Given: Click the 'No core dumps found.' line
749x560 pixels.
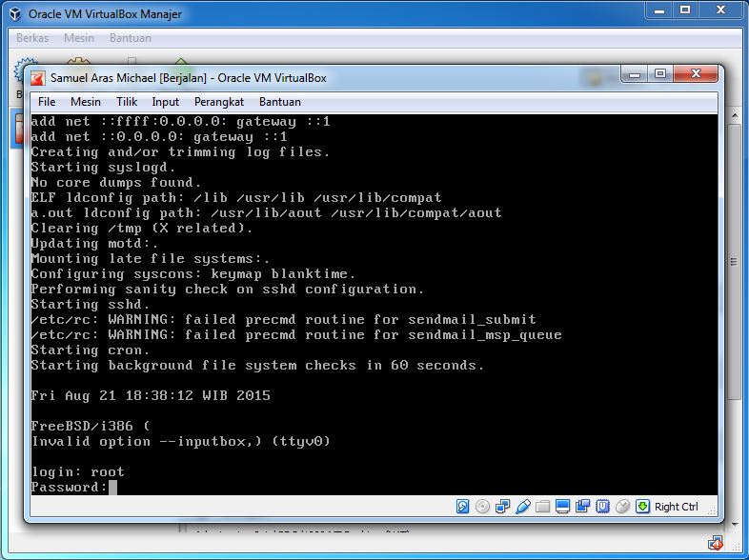Looking at the screenshot, I should tap(116, 182).
